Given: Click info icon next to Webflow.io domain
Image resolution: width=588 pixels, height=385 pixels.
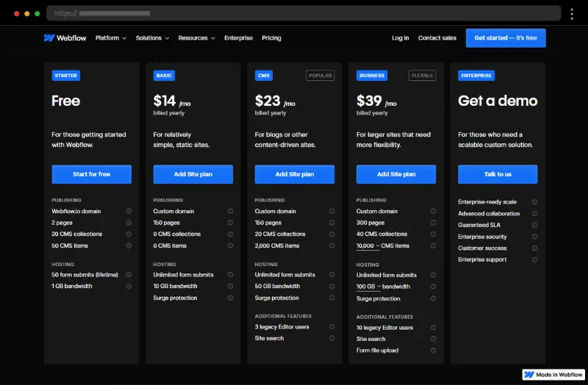Looking at the screenshot, I should (x=129, y=211).
